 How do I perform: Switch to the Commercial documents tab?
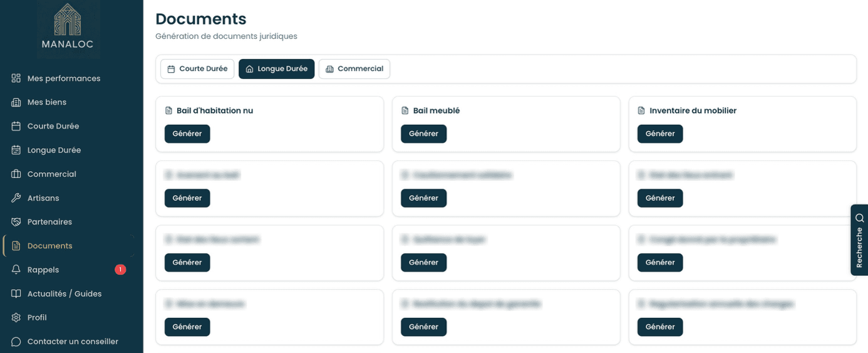354,69
